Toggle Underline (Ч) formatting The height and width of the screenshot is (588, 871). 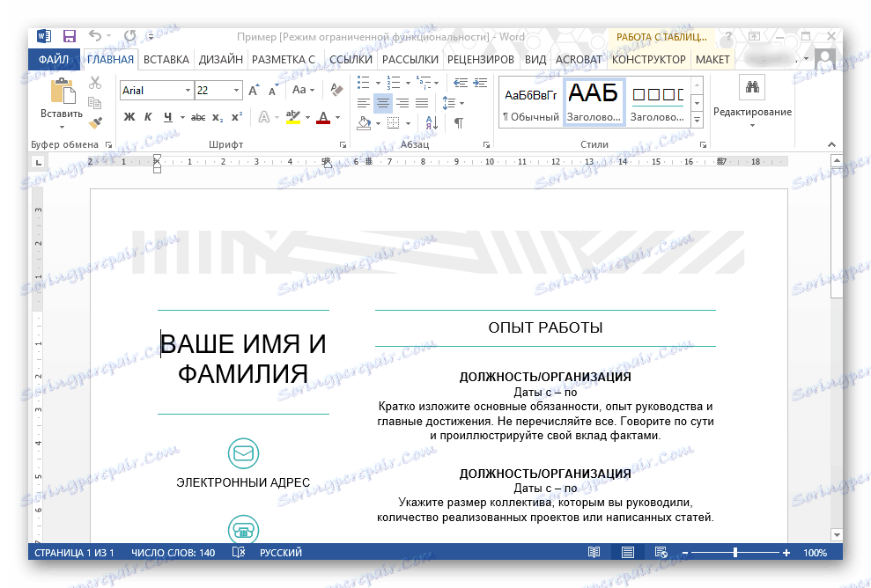[167, 117]
